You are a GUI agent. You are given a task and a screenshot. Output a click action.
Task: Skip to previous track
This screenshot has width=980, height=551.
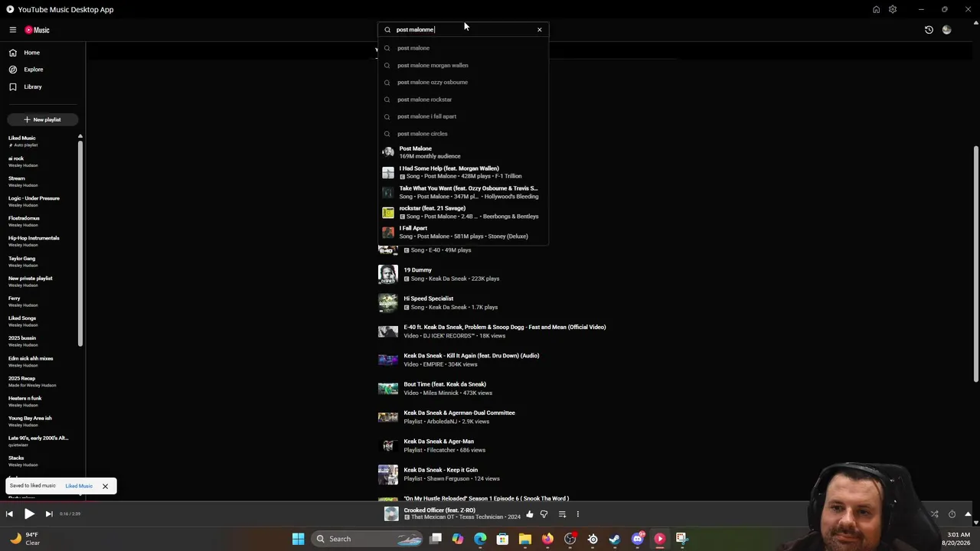[9, 514]
